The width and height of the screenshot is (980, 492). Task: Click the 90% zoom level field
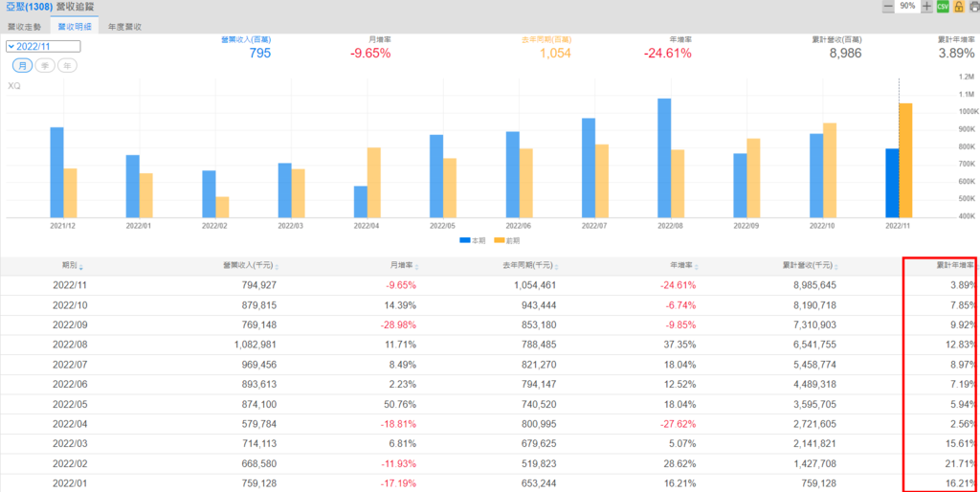tap(907, 7)
